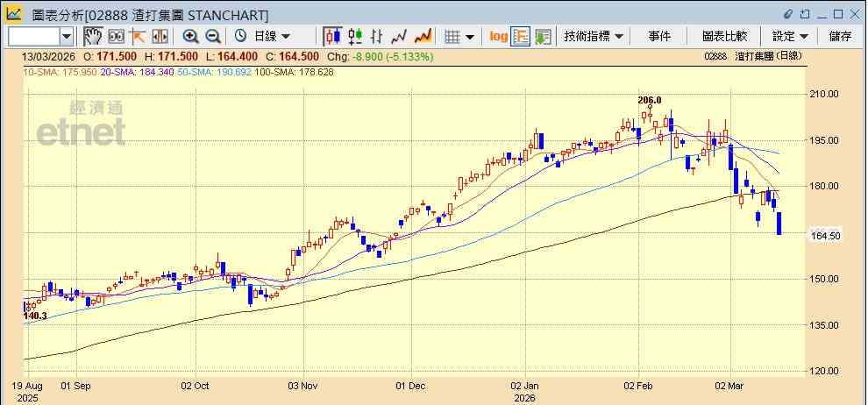Open the grid lines dropdown
This screenshot has width=868, height=405.
(x=460, y=37)
